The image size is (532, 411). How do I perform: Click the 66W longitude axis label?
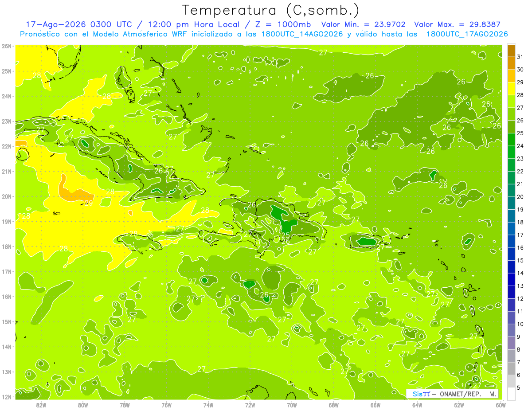point(376,405)
